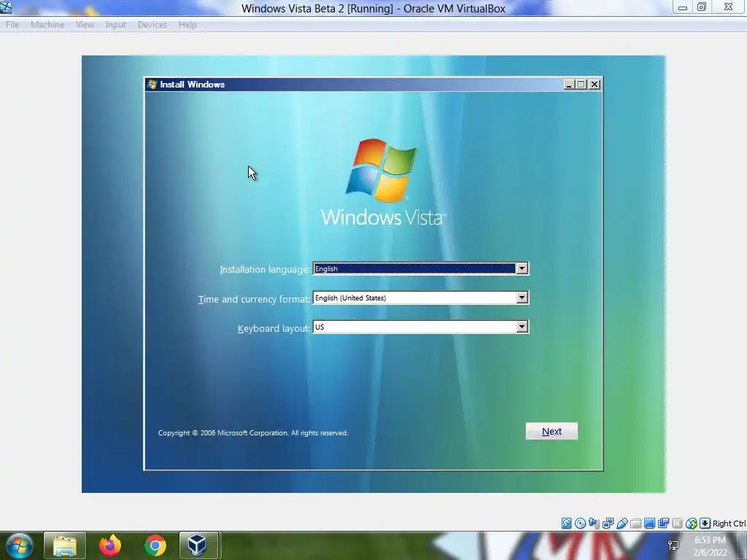The height and width of the screenshot is (560, 747).
Task: Minimize the Install Windows dialog
Action: point(569,85)
